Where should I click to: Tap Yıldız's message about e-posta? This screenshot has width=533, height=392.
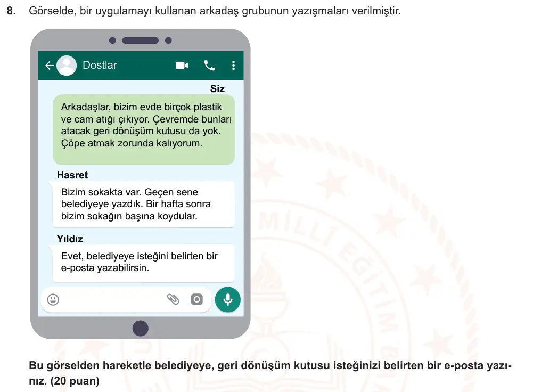pyautogui.click(x=144, y=263)
